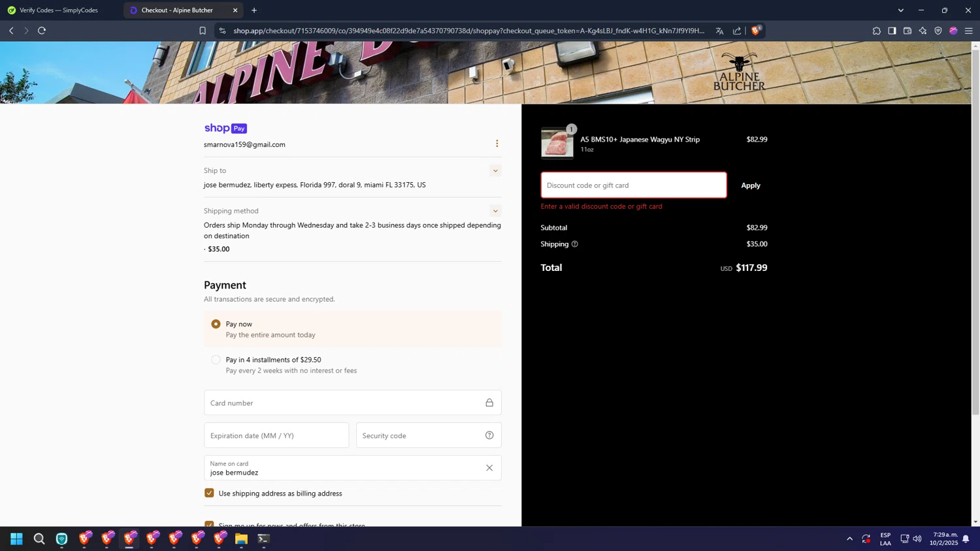Viewport: 980px width, 551px height.
Task: Bookmark this page icon
Action: pos(203,31)
